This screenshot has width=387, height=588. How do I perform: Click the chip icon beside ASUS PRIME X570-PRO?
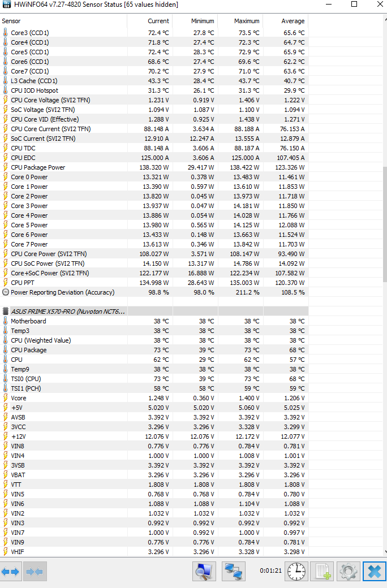(x=5, y=312)
